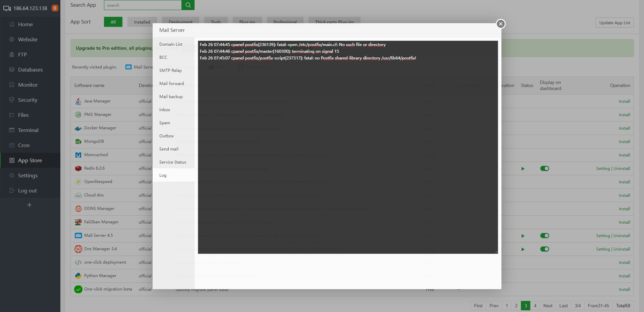This screenshot has width=644, height=312.
Task: Click the Cron sidebar icon
Action: point(12,145)
